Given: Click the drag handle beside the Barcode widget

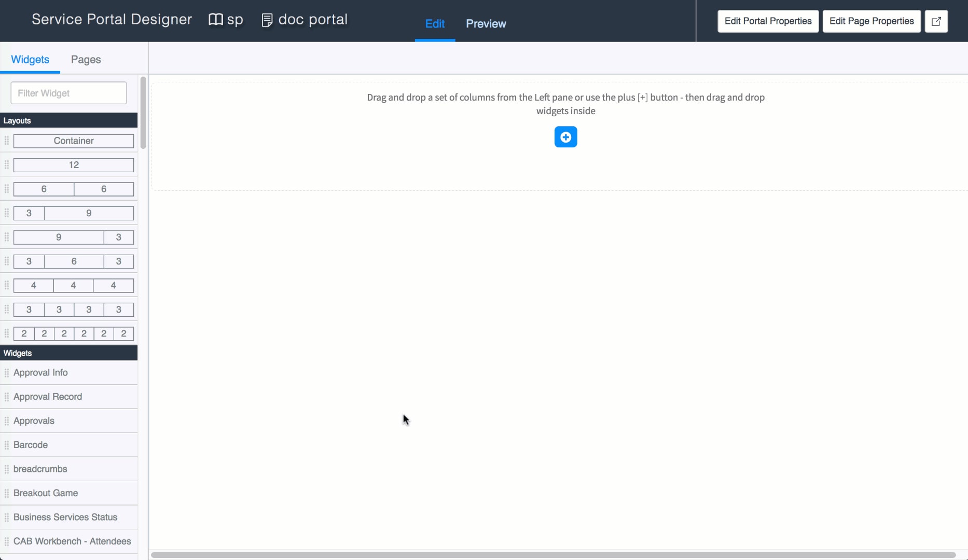Looking at the screenshot, I should click(7, 444).
